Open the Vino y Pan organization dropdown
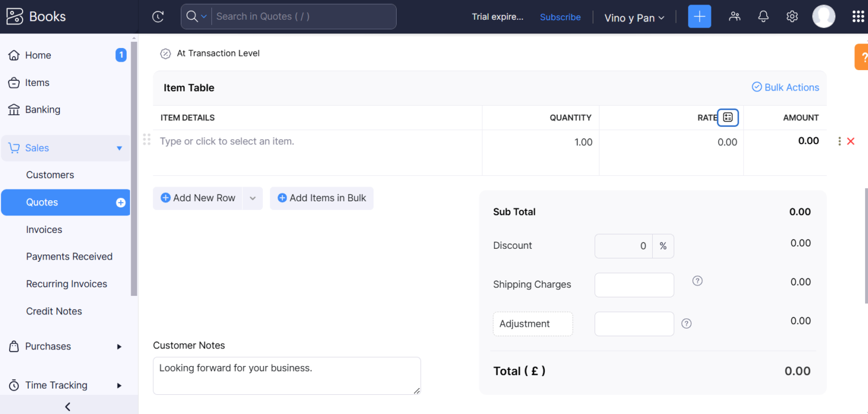This screenshot has width=868, height=414. [634, 18]
